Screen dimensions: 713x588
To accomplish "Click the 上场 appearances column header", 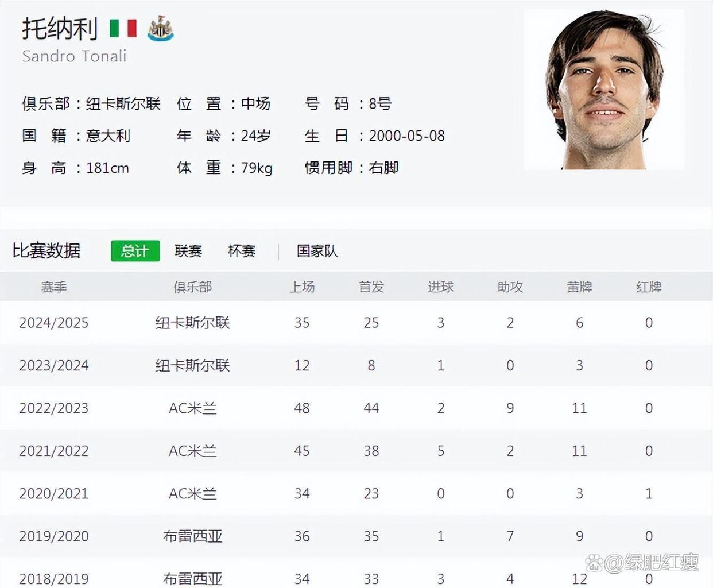I will [x=302, y=287].
